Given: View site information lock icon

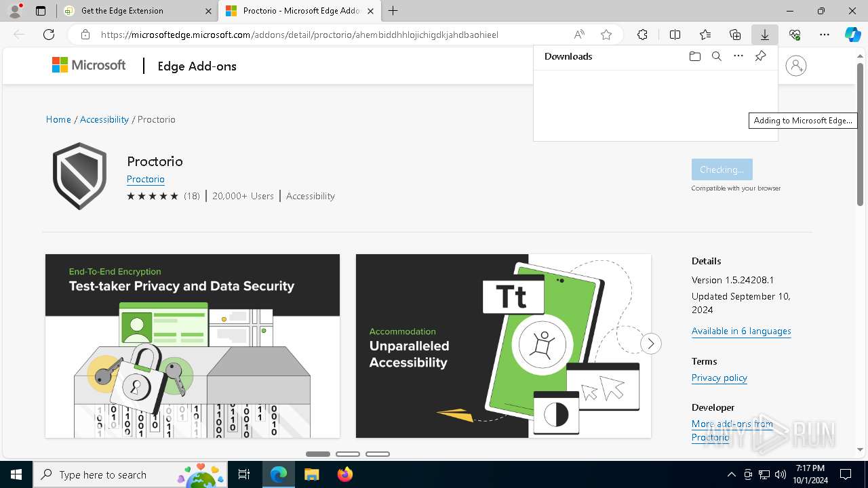Looking at the screenshot, I should tap(85, 35).
